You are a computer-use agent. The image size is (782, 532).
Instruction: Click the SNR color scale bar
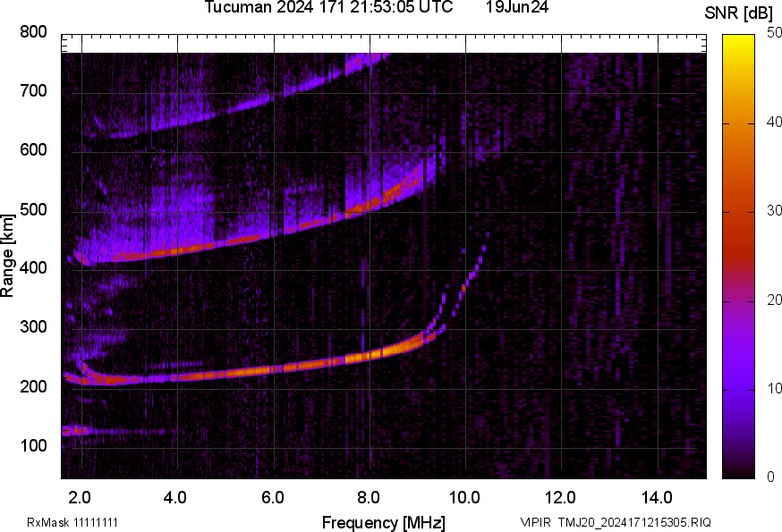point(739,257)
